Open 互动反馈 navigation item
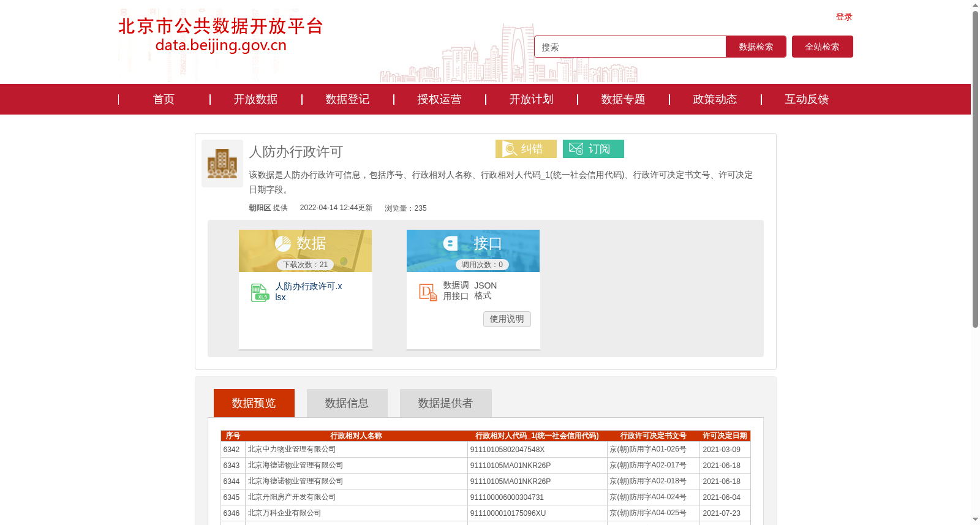This screenshot has height=525, width=980. click(x=807, y=99)
